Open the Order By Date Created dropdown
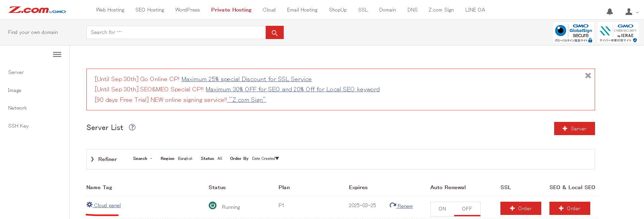644x219 pixels. [265, 159]
